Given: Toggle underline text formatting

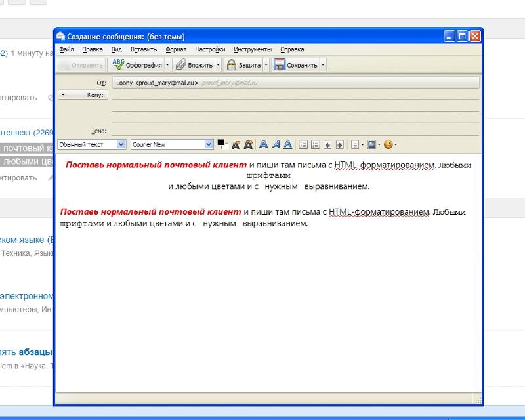Looking at the screenshot, I should click(288, 144).
